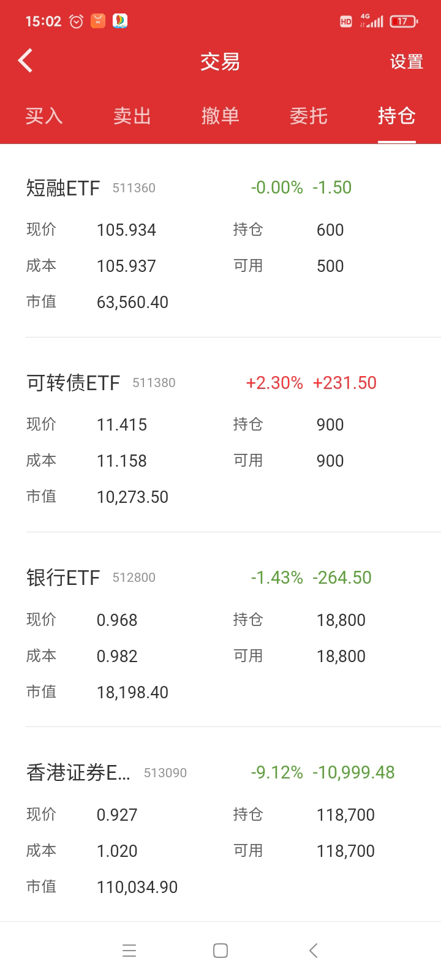This screenshot has height=980, width=441.
Task: Select the 持仓 tab
Action: click(x=396, y=116)
